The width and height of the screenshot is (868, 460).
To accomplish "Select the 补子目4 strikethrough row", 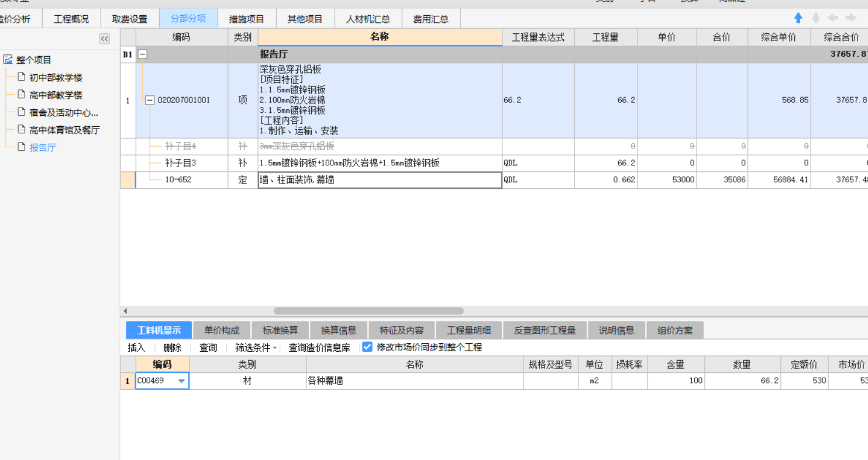I will (380, 146).
